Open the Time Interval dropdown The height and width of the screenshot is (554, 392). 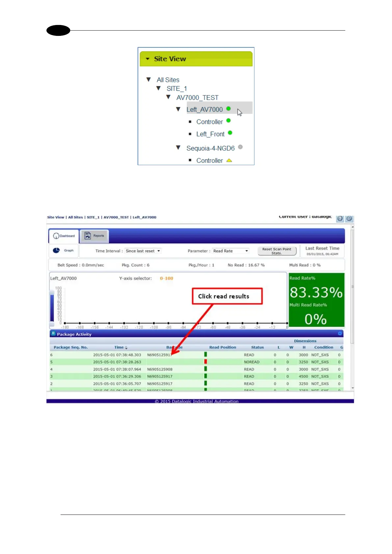(143, 251)
